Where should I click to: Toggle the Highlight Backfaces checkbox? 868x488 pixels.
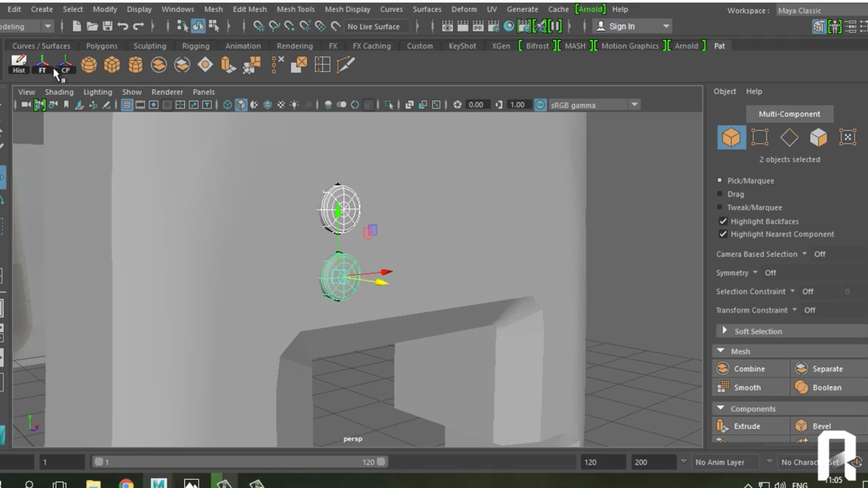coord(723,221)
